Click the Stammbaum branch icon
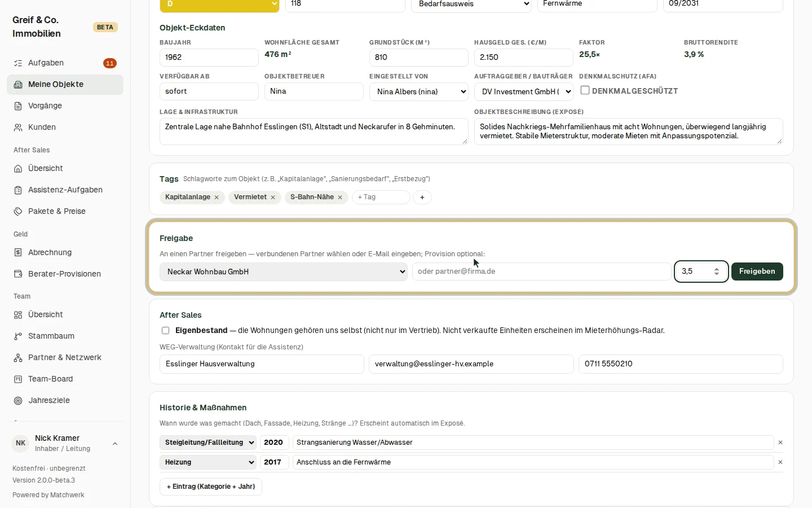 point(18,336)
